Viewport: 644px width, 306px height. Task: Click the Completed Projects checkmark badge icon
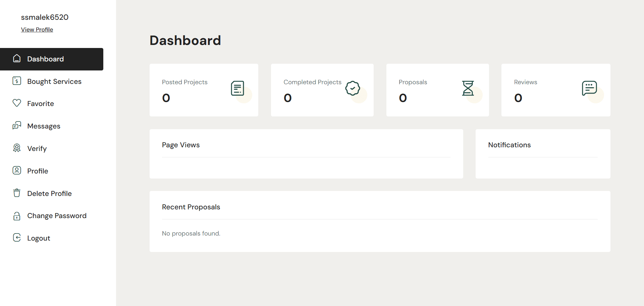353,88
